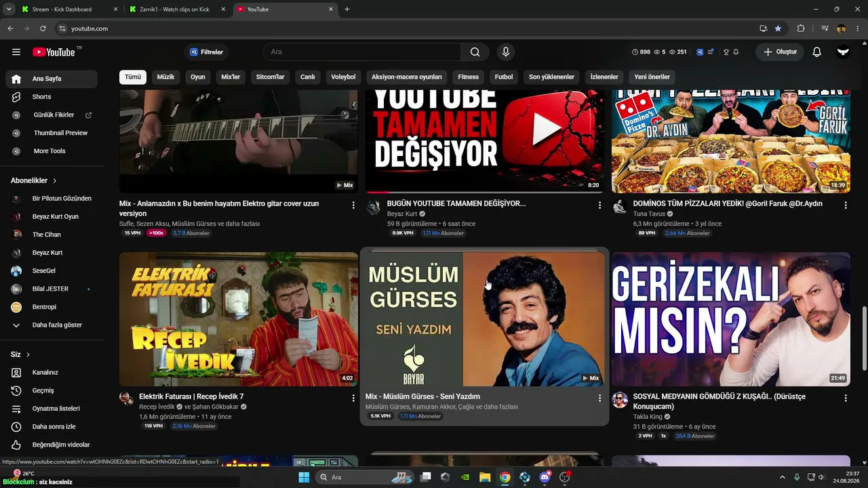Open more options for SOSYAL MEDYANIN video
Screen dimensions: 868x488
pyautogui.click(x=846, y=398)
